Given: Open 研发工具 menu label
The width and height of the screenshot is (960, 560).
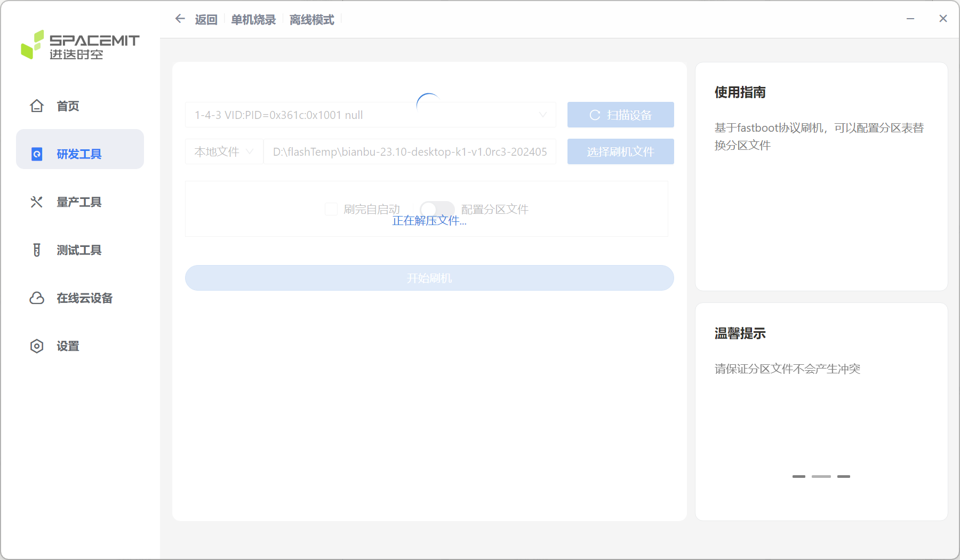Looking at the screenshot, I should click(x=79, y=154).
